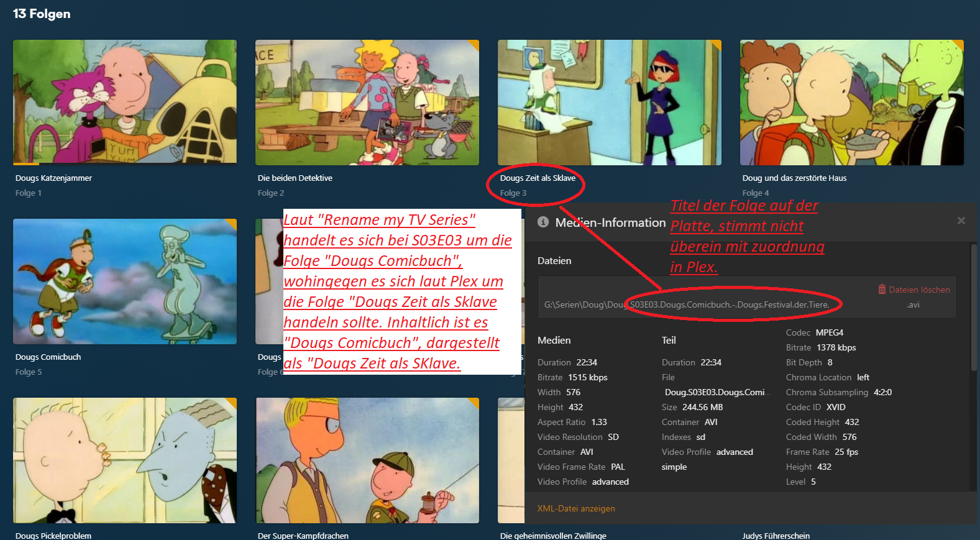Click the Folge 1 label
980x540 pixels.
point(29,193)
